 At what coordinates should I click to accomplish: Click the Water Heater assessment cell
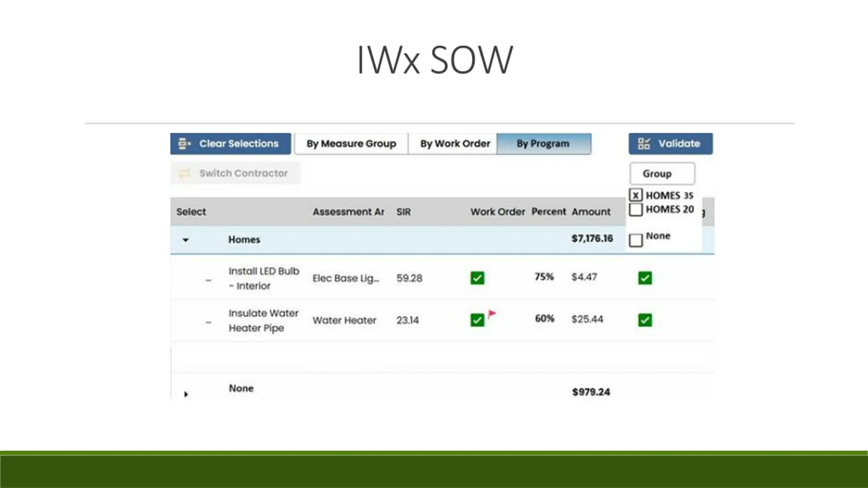click(344, 320)
